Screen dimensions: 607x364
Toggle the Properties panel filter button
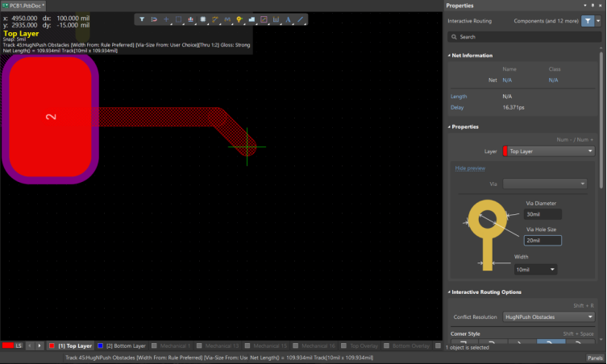[588, 21]
